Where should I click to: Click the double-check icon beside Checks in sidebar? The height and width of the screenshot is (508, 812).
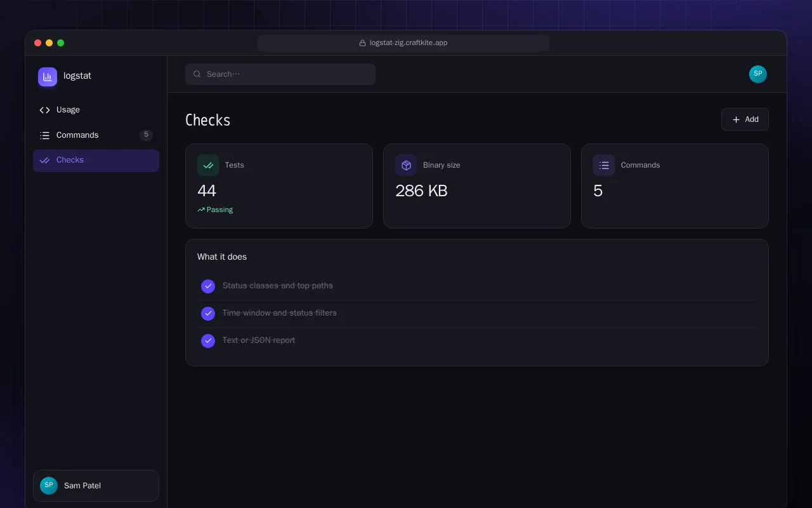pyautogui.click(x=44, y=160)
